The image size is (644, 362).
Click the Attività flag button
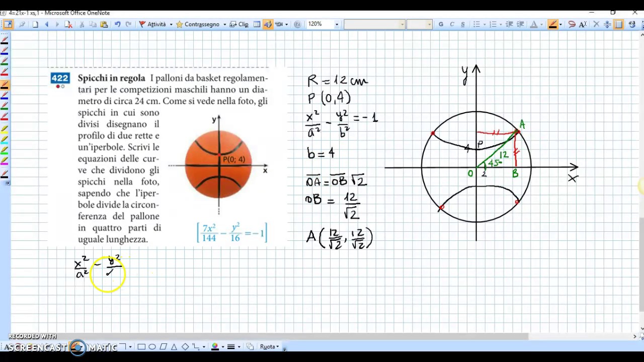point(152,24)
